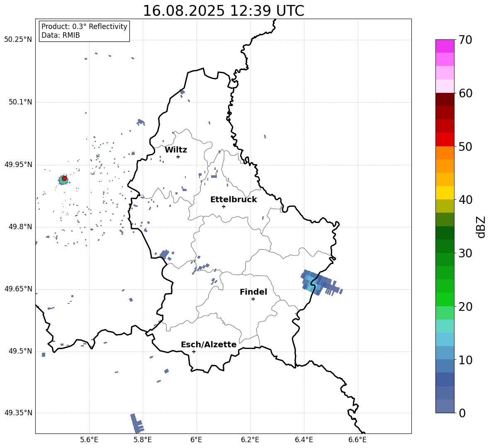
Task: Click the 6.2°E longitude label
Action: pos(250,440)
